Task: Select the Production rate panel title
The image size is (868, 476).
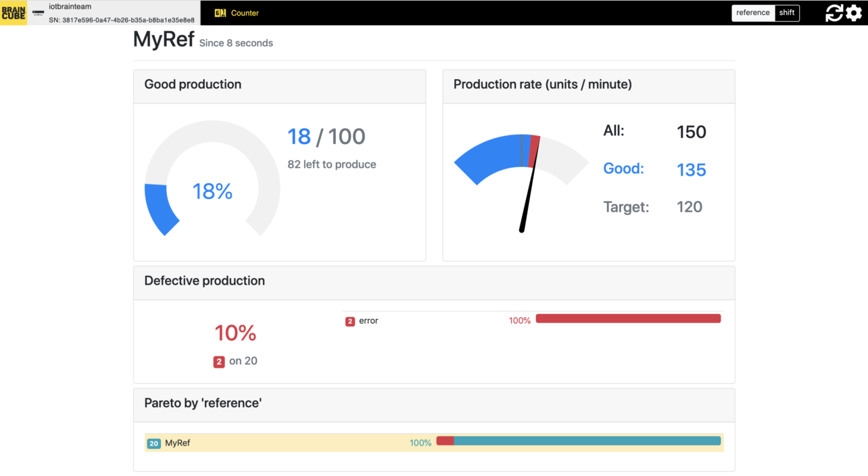Action: 543,84
